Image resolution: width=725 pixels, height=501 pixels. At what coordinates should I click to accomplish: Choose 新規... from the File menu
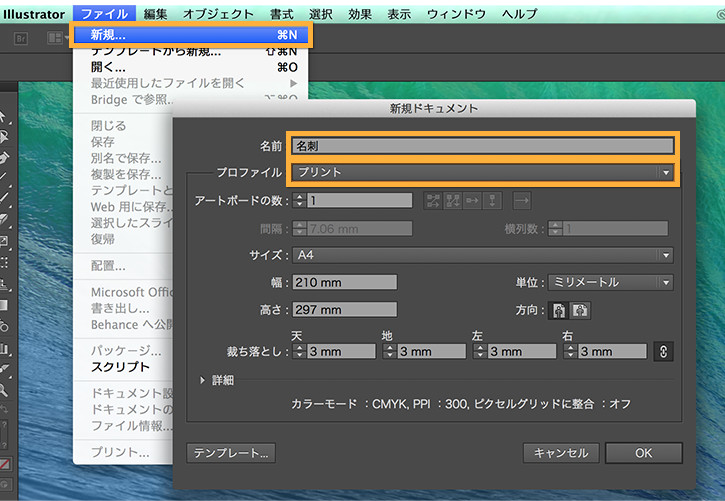pyautogui.click(x=191, y=35)
